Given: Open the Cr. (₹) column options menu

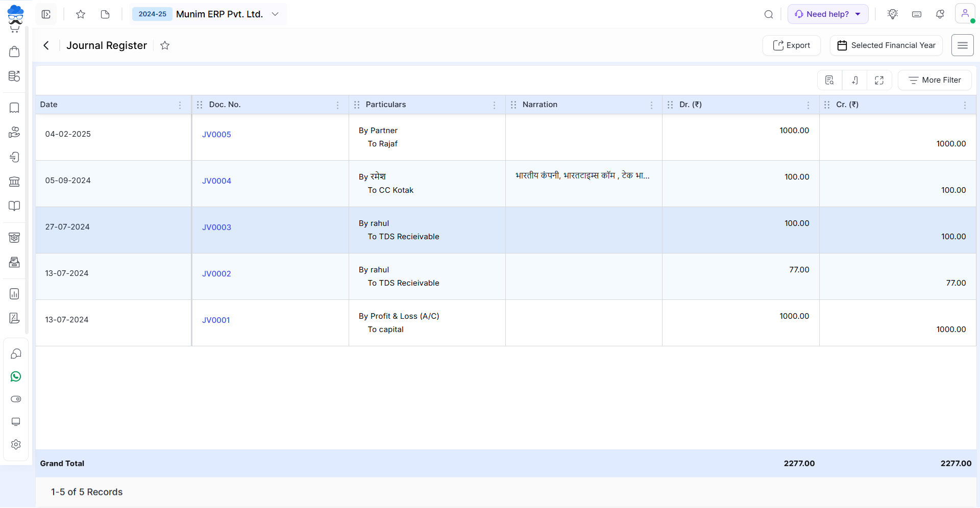Looking at the screenshot, I should 965,105.
